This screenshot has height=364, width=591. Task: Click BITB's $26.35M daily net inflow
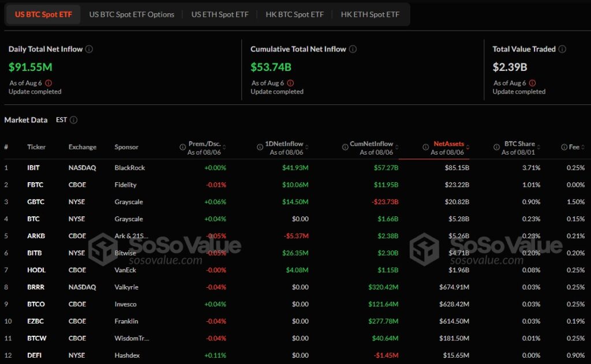[x=295, y=253]
